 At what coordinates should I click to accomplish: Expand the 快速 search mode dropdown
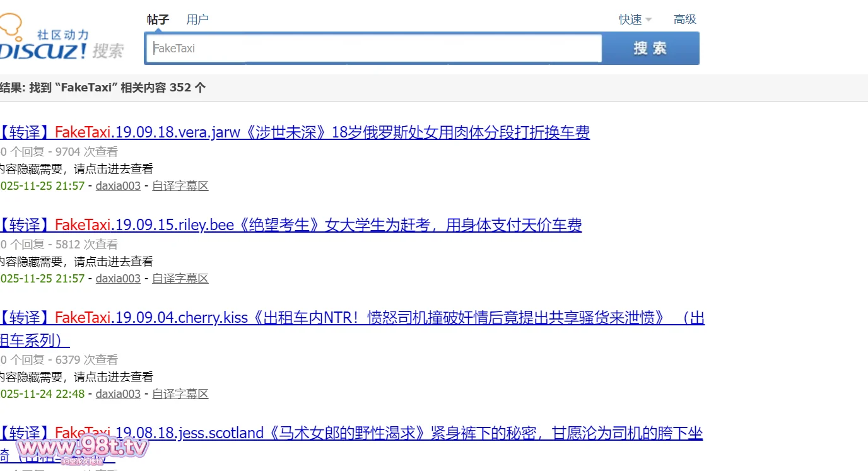(x=635, y=20)
